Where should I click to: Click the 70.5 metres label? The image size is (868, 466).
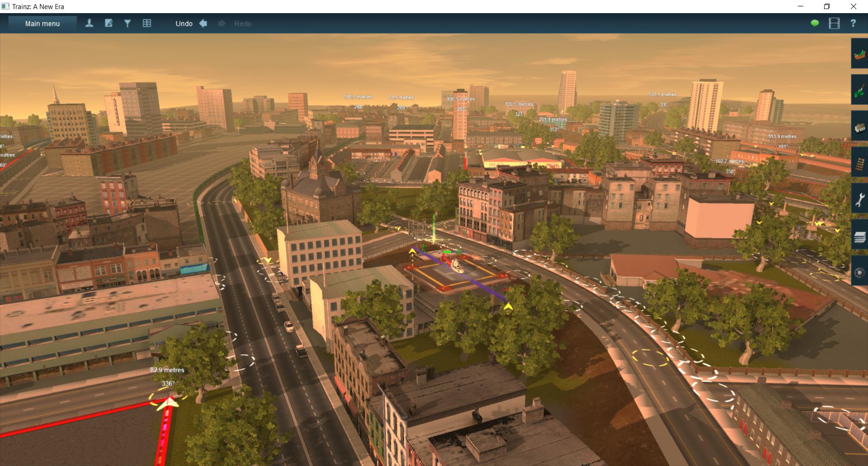pos(401,97)
